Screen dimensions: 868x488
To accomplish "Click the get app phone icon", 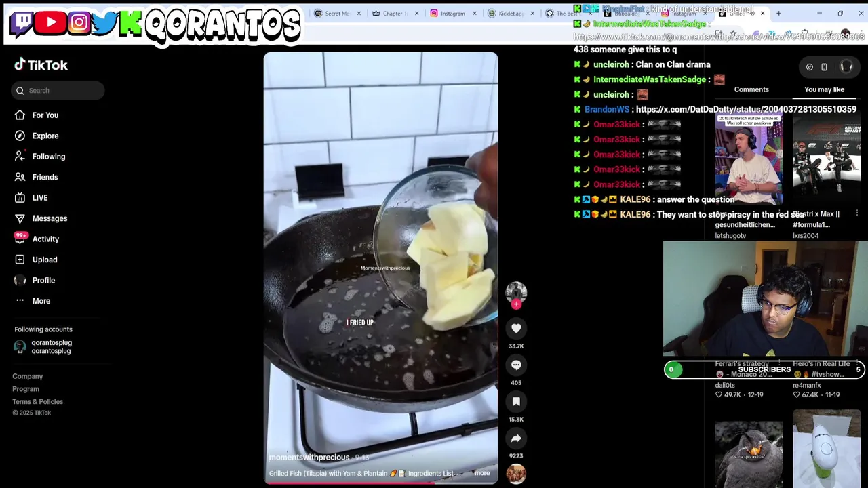I will (x=824, y=67).
